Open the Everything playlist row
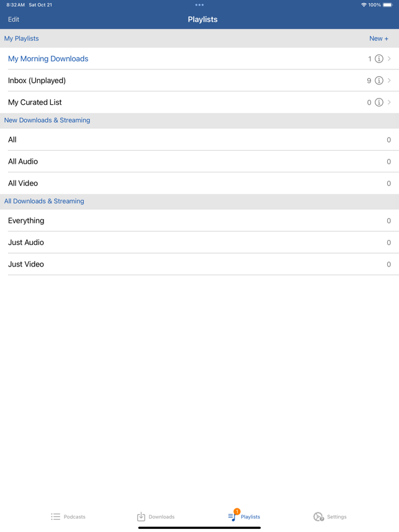 (199, 221)
